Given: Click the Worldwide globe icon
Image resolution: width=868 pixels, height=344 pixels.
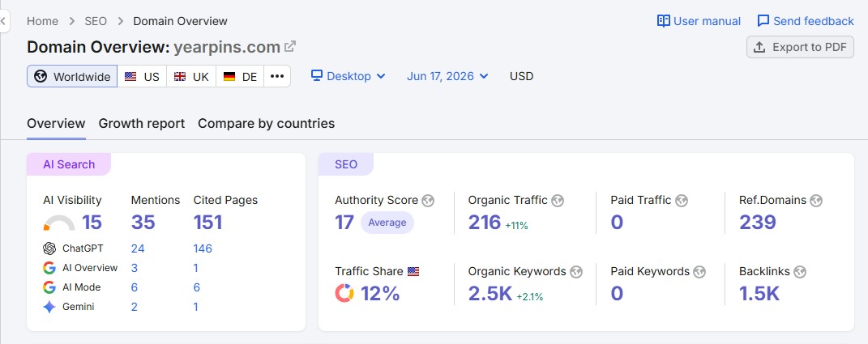Looking at the screenshot, I should [41, 76].
